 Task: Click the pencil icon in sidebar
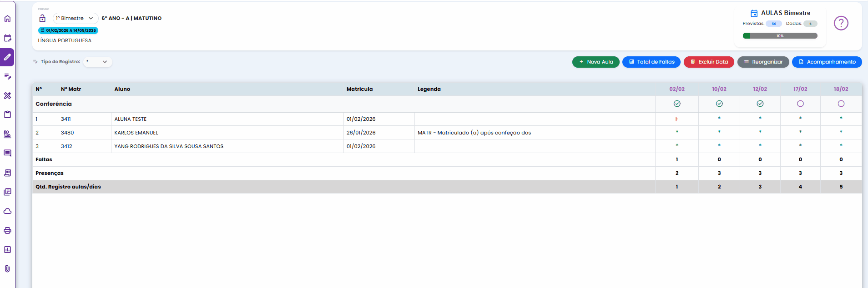[7, 57]
